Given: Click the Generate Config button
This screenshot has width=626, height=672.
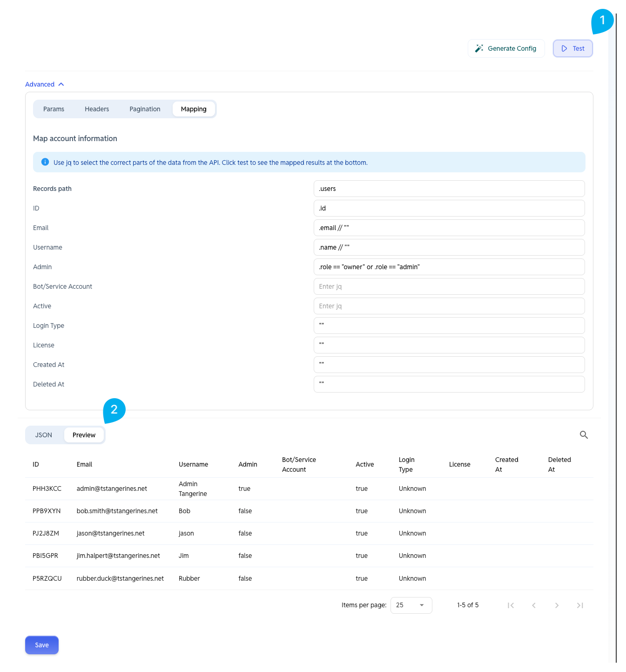Looking at the screenshot, I should click(x=506, y=48).
